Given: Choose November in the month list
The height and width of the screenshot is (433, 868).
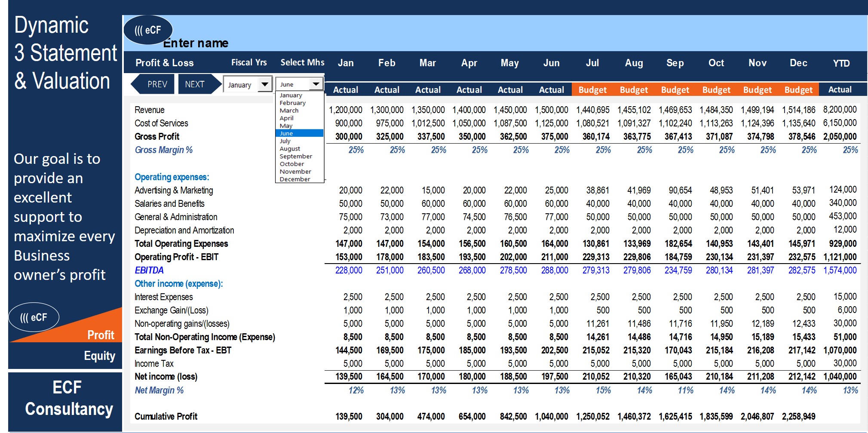Looking at the screenshot, I should (x=295, y=172).
